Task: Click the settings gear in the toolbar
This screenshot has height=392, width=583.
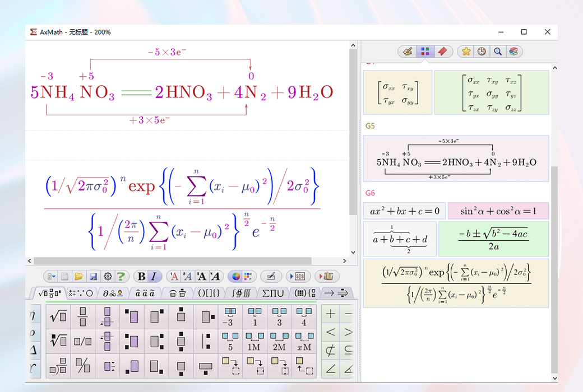Action: tap(108, 276)
